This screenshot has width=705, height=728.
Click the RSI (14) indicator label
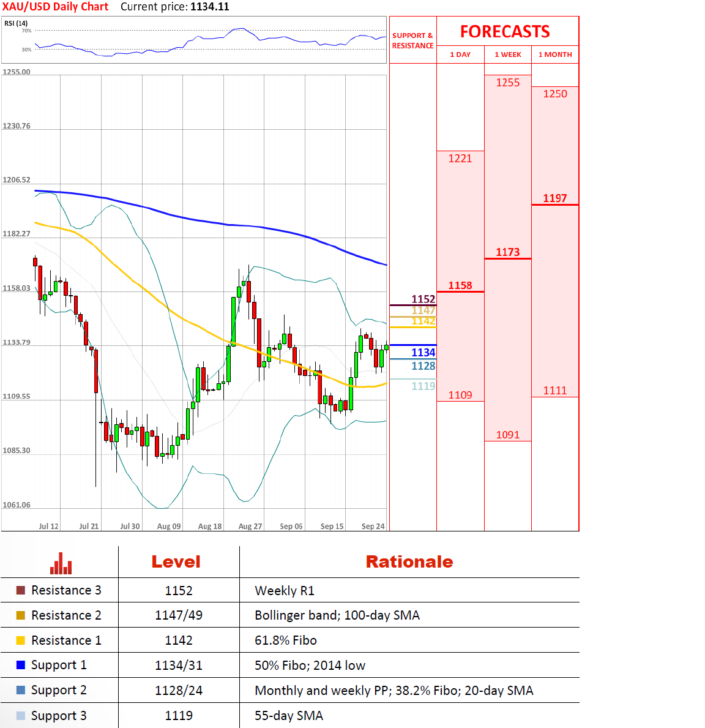[16, 23]
